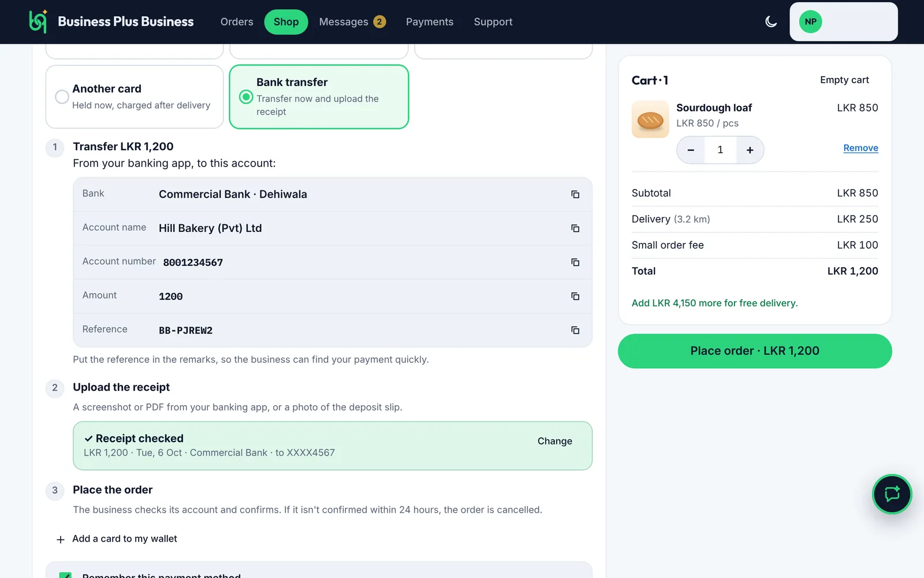Copy the account number 8001234567
Image resolution: width=924 pixels, height=578 pixels.
coord(575,262)
